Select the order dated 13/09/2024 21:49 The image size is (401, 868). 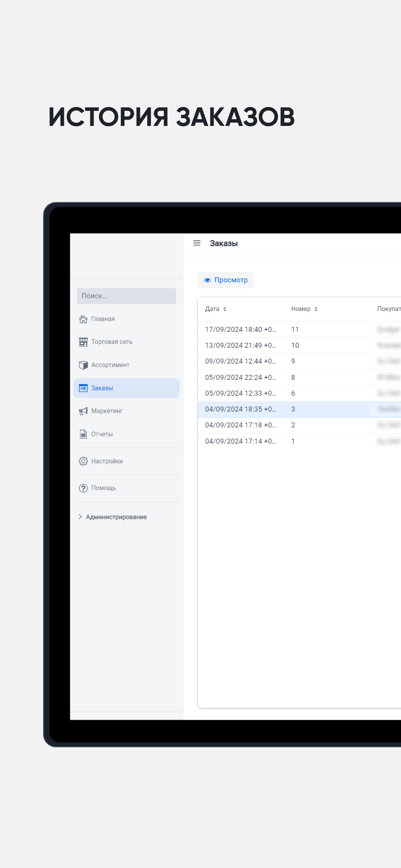[x=241, y=345]
